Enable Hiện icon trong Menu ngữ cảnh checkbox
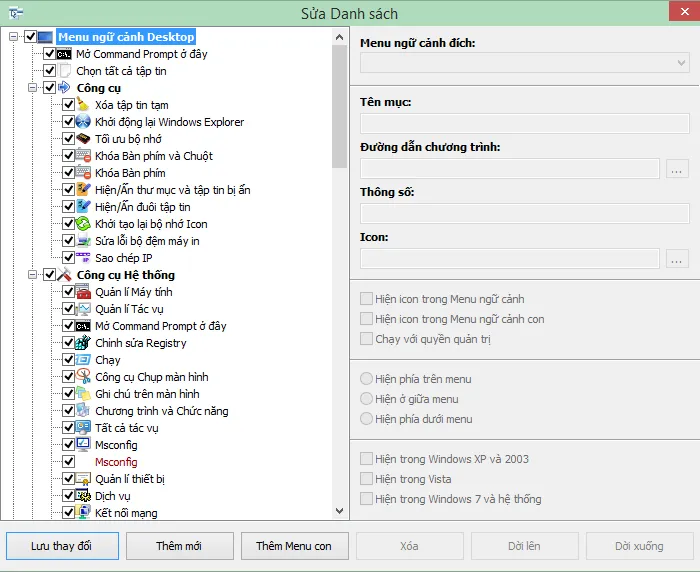This screenshot has height=572, width=700. click(367, 299)
